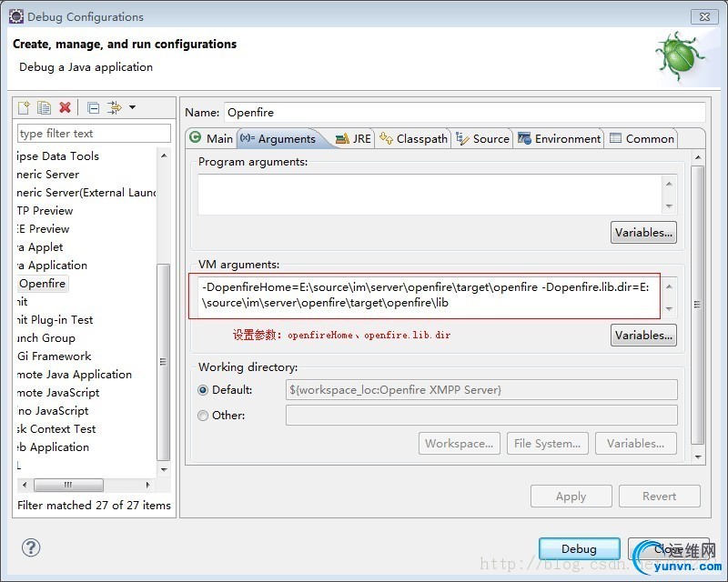Select the Environment tab
Image resolution: width=728 pixels, height=582 pixels.
coord(560,139)
